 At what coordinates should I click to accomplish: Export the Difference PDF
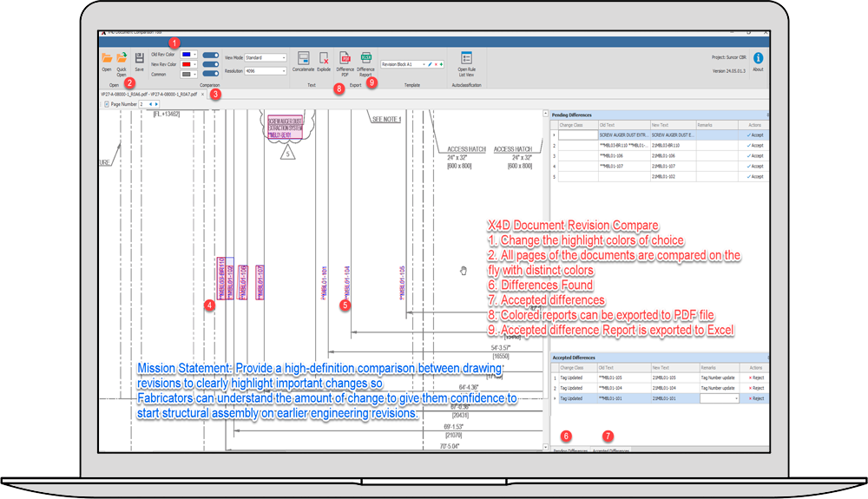[x=345, y=58]
